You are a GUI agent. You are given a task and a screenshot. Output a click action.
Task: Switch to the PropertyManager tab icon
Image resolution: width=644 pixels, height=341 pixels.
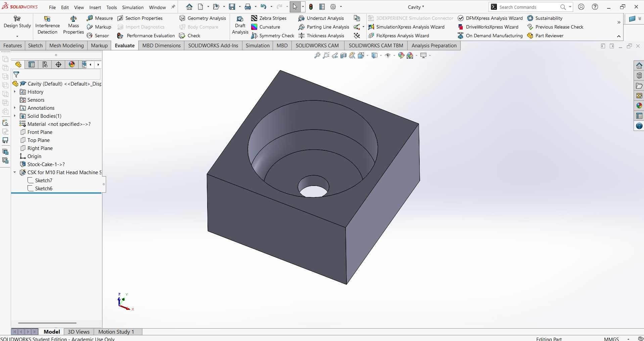(x=32, y=64)
